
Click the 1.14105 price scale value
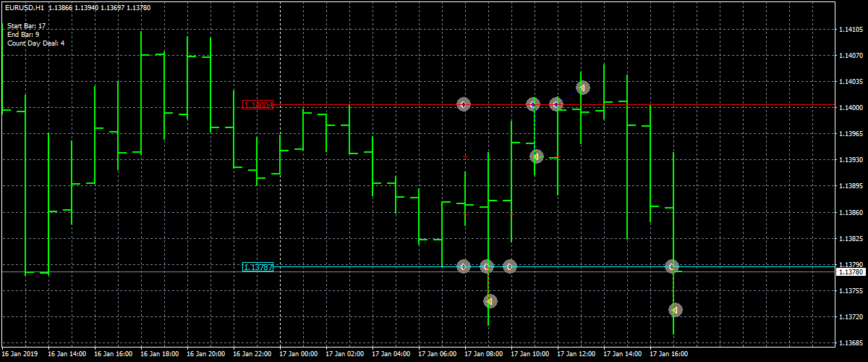point(852,30)
